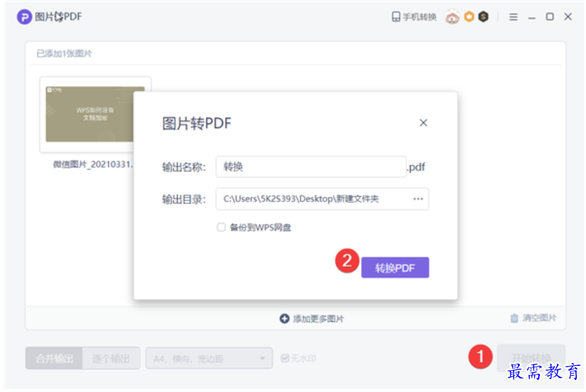Click the user avatar icon
This screenshot has height=392, width=586.
452,17
